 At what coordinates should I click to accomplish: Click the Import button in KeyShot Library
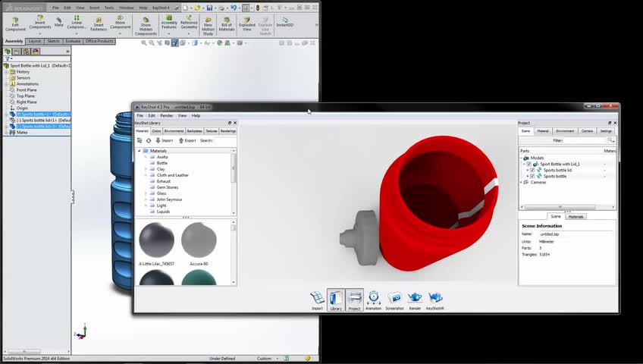point(164,140)
